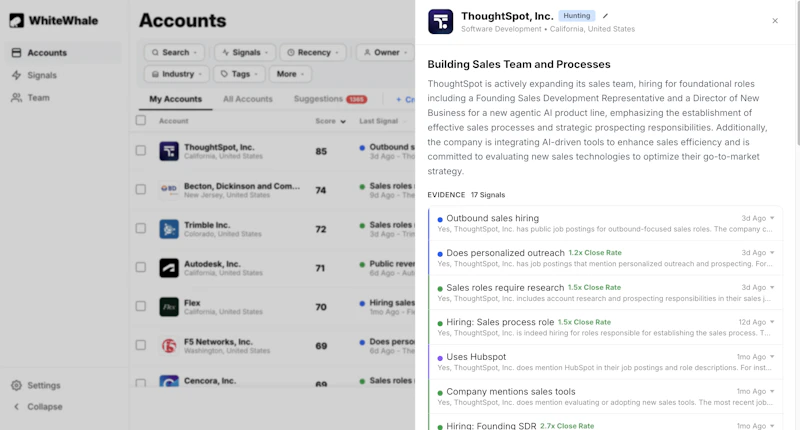Click the 17 Signals evidence count

pyautogui.click(x=488, y=195)
